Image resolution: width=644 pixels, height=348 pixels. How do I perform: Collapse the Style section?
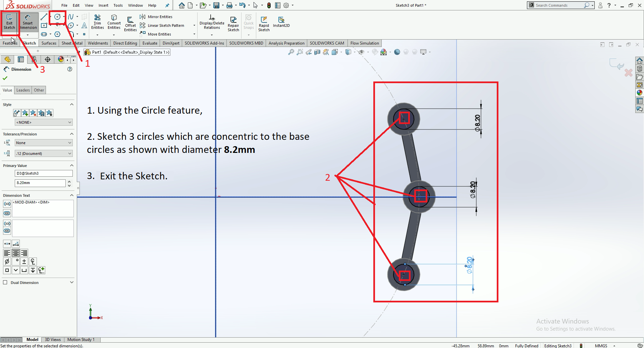point(71,105)
